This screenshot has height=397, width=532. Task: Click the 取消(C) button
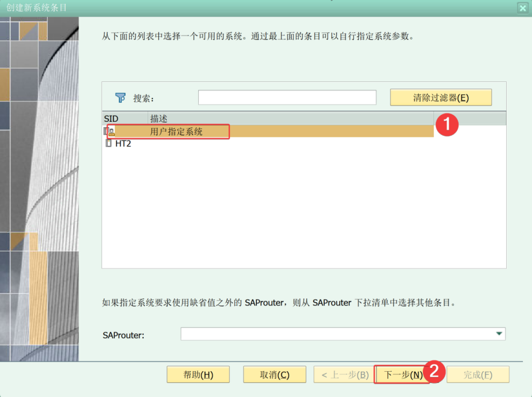(x=275, y=374)
